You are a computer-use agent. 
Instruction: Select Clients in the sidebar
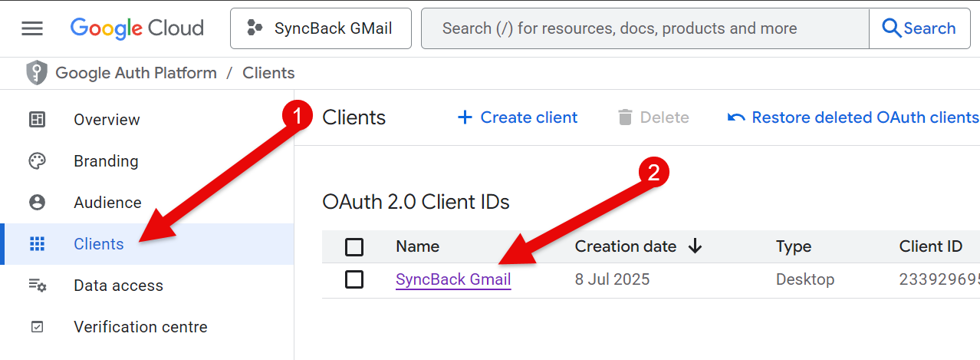(x=98, y=244)
